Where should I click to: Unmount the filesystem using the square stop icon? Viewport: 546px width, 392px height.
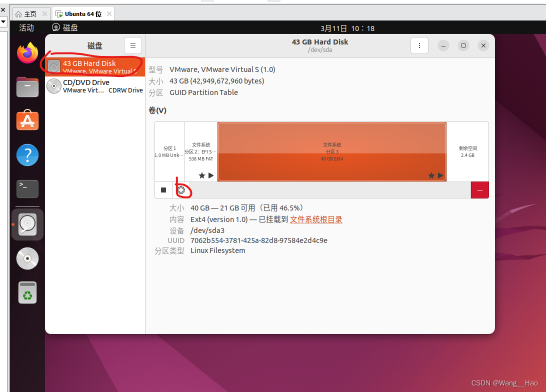point(163,190)
